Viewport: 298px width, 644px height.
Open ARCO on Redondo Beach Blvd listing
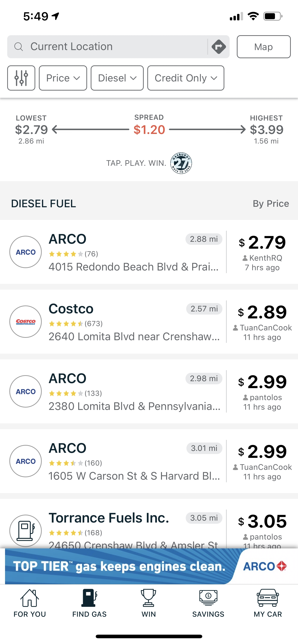tap(149, 252)
